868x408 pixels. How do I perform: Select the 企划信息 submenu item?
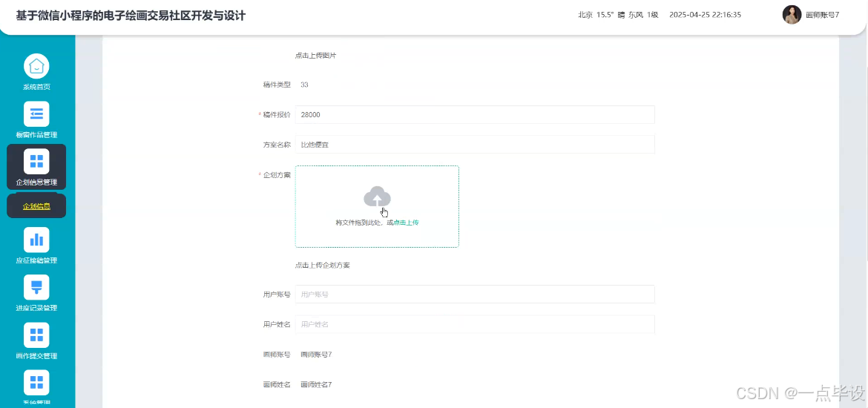coord(36,206)
